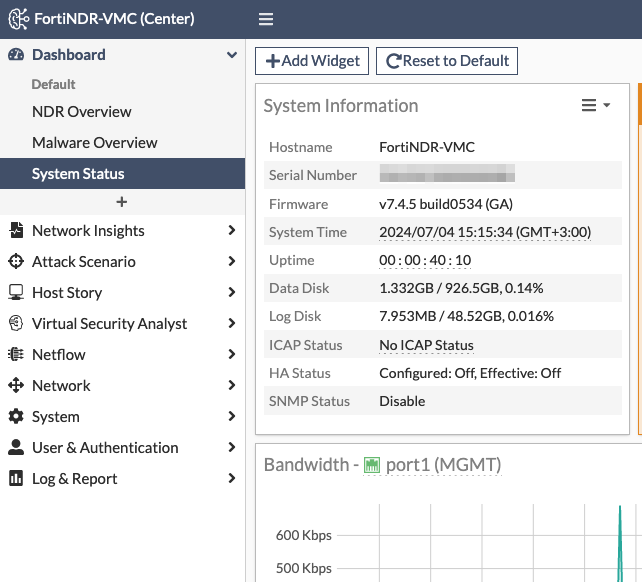Click the Reset to Default button
This screenshot has height=582, width=642.
tap(447, 61)
